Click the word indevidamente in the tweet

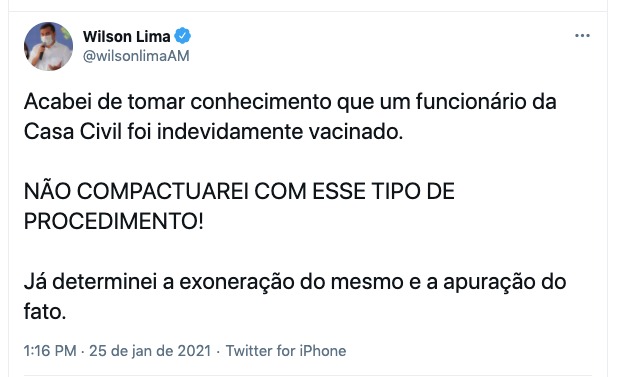tap(230, 132)
